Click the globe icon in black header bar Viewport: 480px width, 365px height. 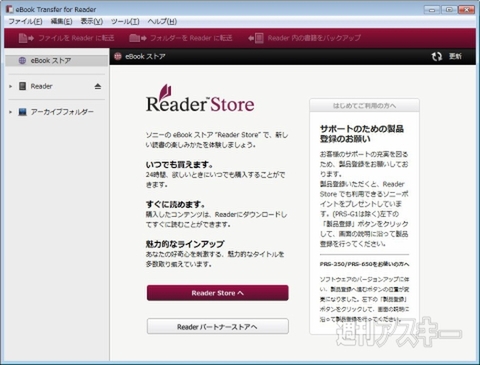tap(118, 56)
